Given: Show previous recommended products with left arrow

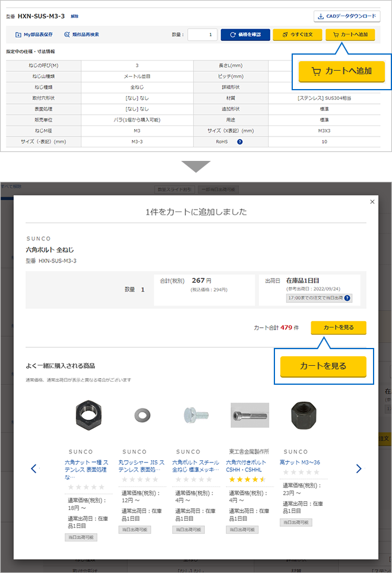Looking at the screenshot, I should 33,468.
